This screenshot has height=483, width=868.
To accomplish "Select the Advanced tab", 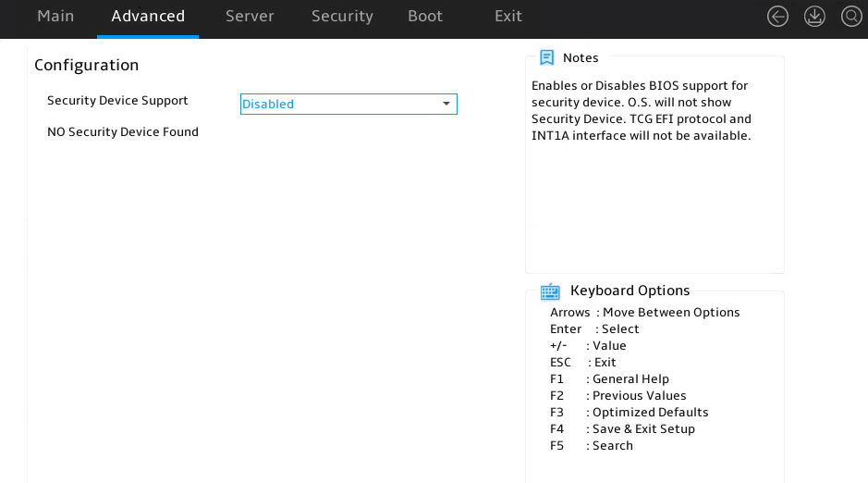I will [x=148, y=16].
